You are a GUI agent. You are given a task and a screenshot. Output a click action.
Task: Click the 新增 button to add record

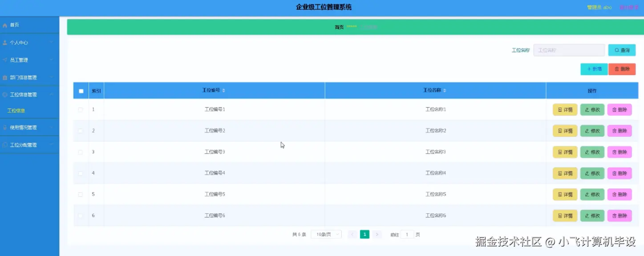594,69
